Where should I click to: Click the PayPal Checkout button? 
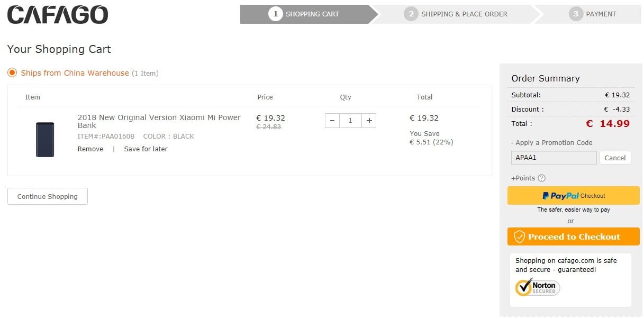[x=574, y=196]
